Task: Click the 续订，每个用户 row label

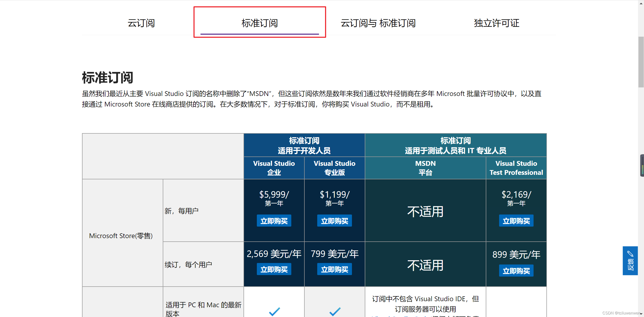Action: pyautogui.click(x=188, y=265)
